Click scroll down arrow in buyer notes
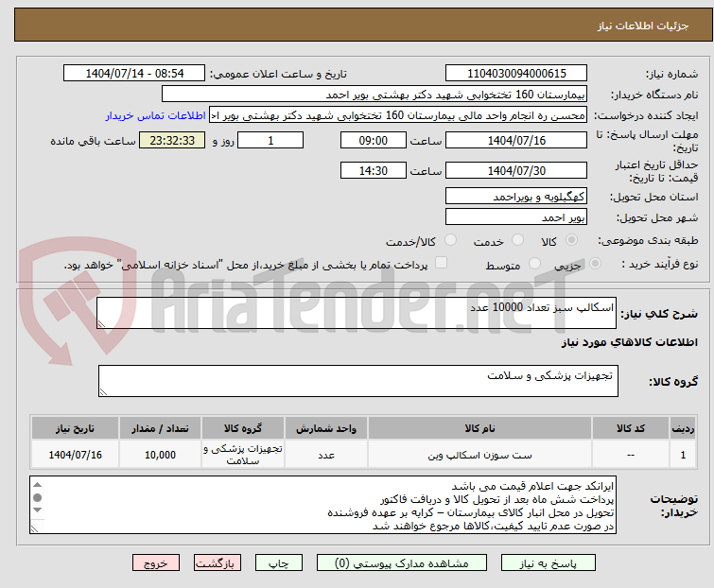 tap(38, 510)
